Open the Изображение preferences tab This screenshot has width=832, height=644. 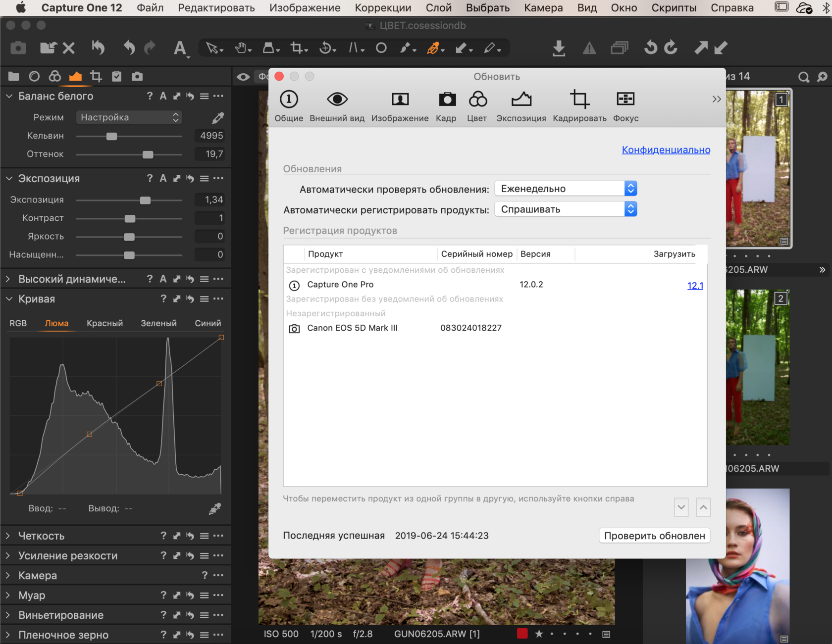pyautogui.click(x=400, y=106)
